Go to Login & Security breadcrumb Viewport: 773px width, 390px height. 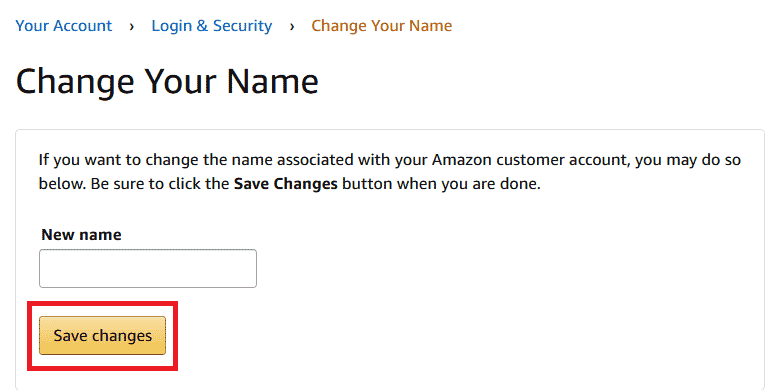(211, 26)
